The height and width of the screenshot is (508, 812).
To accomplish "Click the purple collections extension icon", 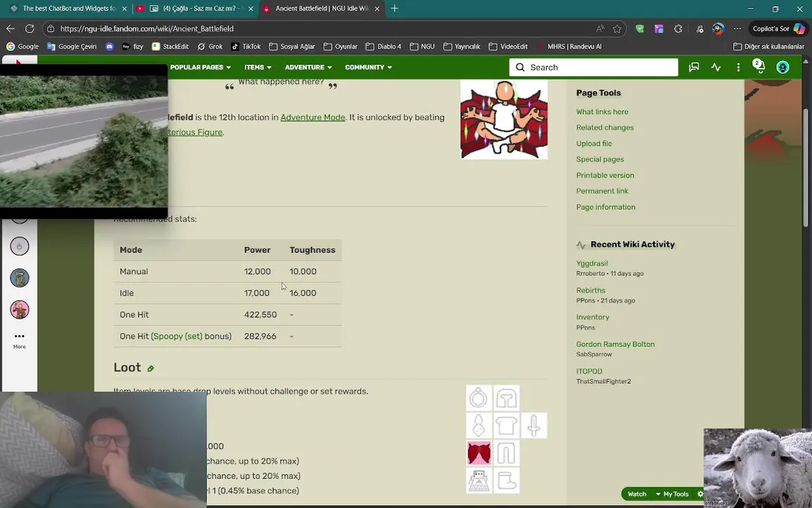I will (x=659, y=29).
